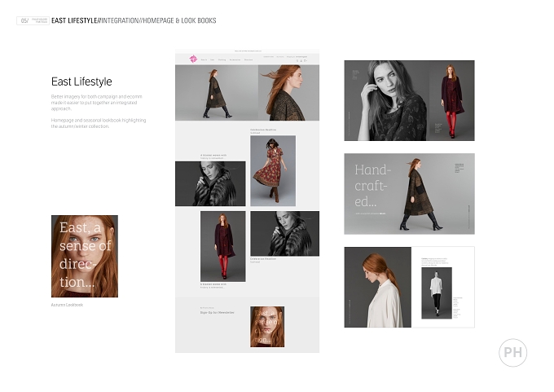Click the lower Celebration Headline below fur coat image
This screenshot has height=392, width=554.
(263, 258)
